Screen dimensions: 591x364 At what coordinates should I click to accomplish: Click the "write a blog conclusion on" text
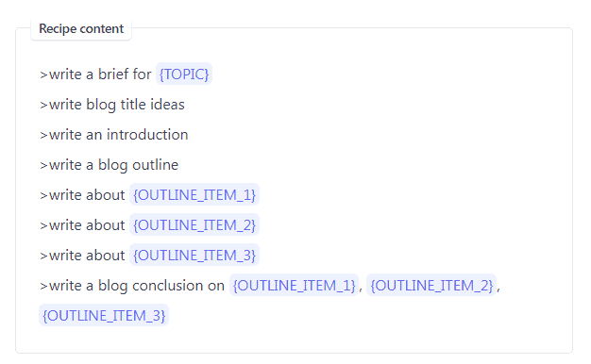pos(137,285)
